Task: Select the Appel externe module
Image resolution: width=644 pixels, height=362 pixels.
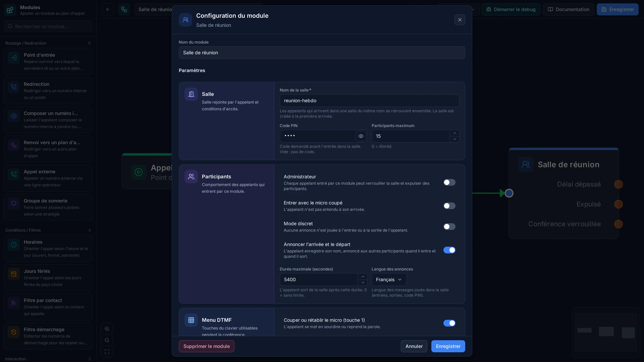Action: click(48, 178)
